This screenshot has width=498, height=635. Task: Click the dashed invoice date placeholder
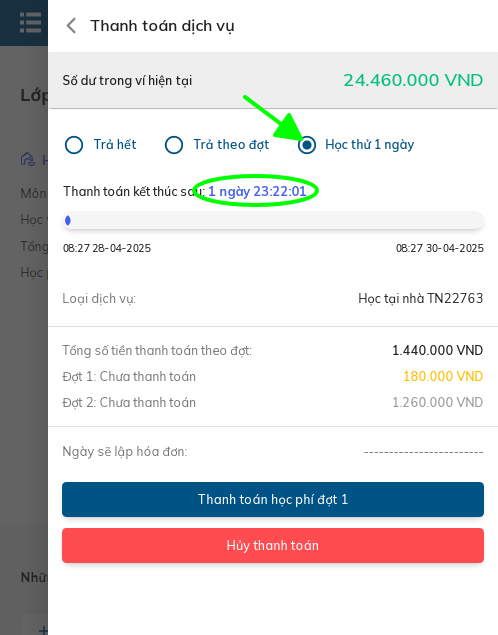424,452
